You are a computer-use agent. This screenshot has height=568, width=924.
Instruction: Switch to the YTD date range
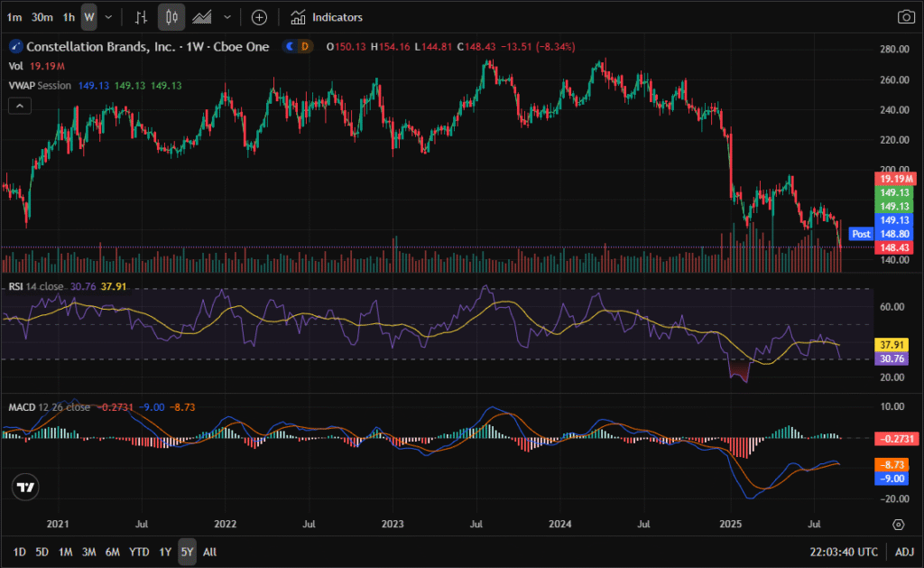(x=139, y=552)
